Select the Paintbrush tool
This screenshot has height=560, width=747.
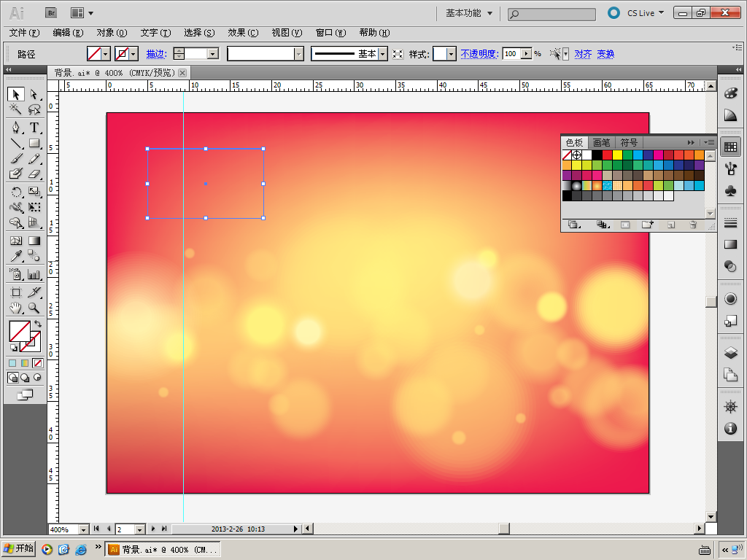click(x=16, y=158)
